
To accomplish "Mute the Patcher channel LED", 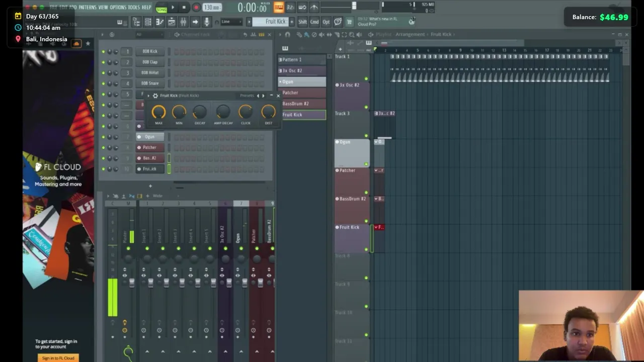I will point(103,147).
